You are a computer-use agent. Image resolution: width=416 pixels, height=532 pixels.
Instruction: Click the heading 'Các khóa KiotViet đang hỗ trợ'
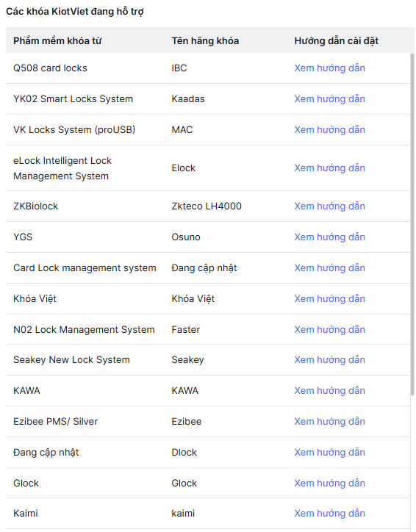tap(75, 12)
